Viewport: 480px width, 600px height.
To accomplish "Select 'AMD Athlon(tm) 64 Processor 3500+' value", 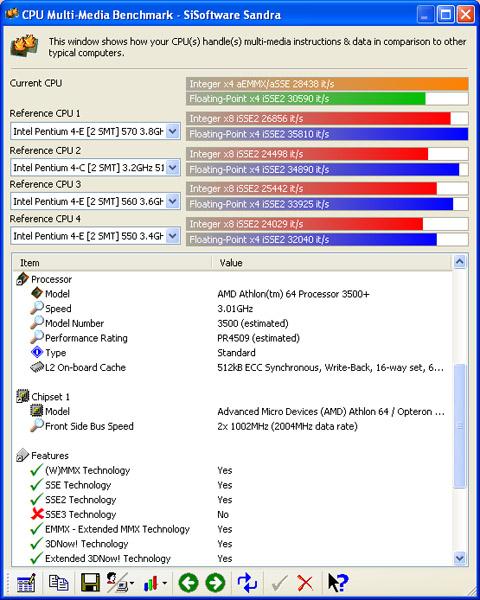I will tap(293, 294).
